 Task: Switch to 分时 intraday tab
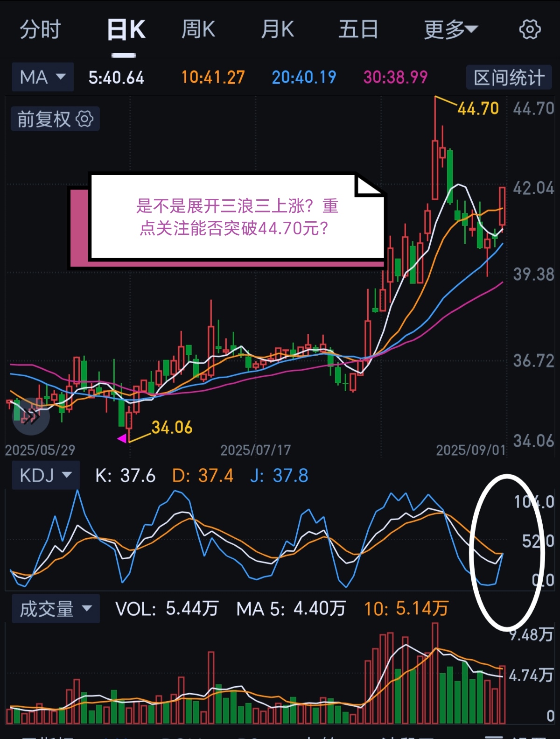[x=40, y=30]
